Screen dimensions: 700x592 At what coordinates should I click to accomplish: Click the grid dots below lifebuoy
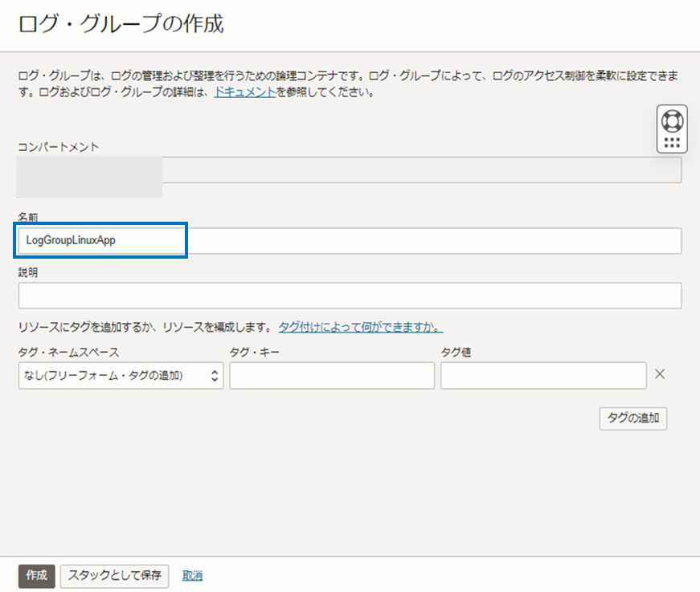[672, 143]
